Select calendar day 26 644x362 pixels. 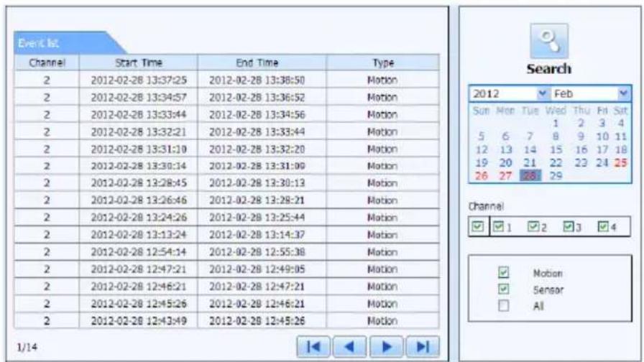(482, 176)
